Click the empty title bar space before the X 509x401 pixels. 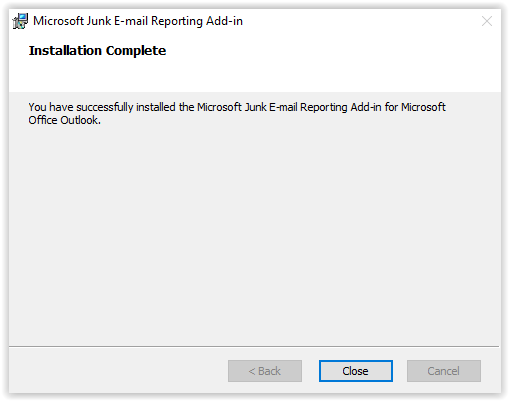pyautogui.click(x=360, y=21)
